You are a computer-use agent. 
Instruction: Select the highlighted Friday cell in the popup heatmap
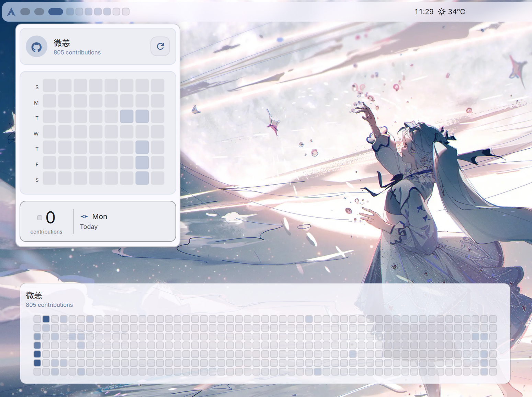(142, 163)
